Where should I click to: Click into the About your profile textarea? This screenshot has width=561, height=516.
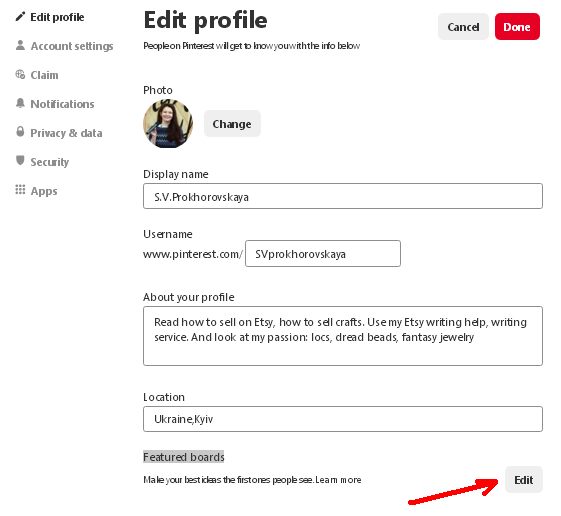coord(343,336)
